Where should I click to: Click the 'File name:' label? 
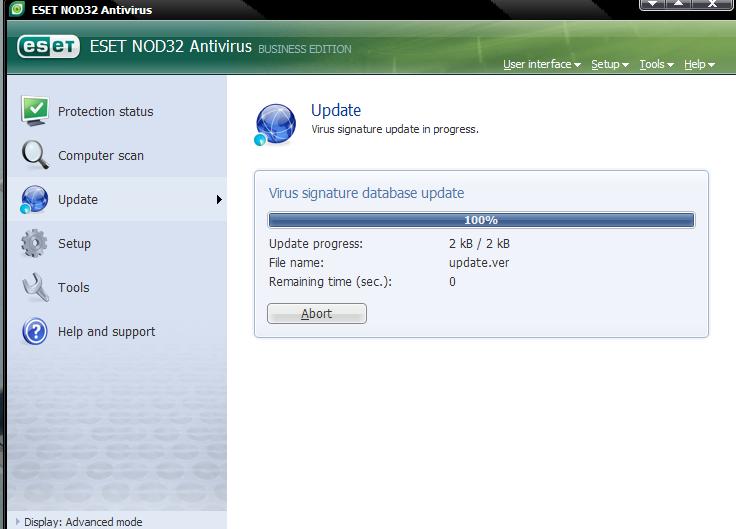click(x=296, y=263)
